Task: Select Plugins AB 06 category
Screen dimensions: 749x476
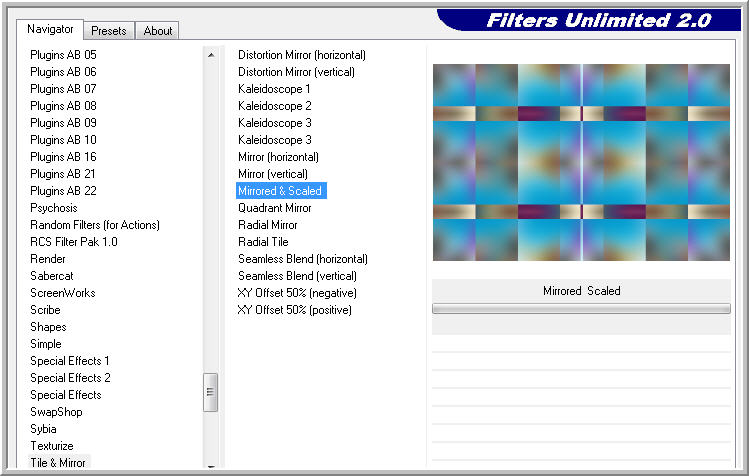Action: (63, 72)
